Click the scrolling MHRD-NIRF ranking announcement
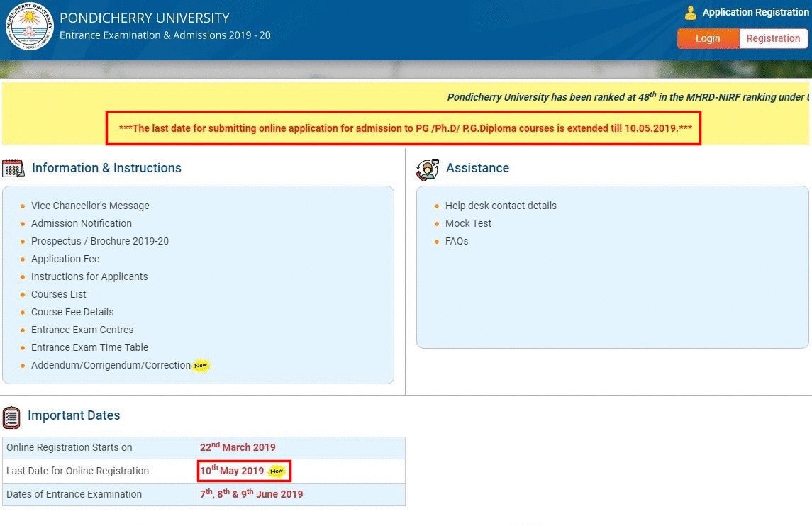The image size is (812, 526). click(628, 97)
